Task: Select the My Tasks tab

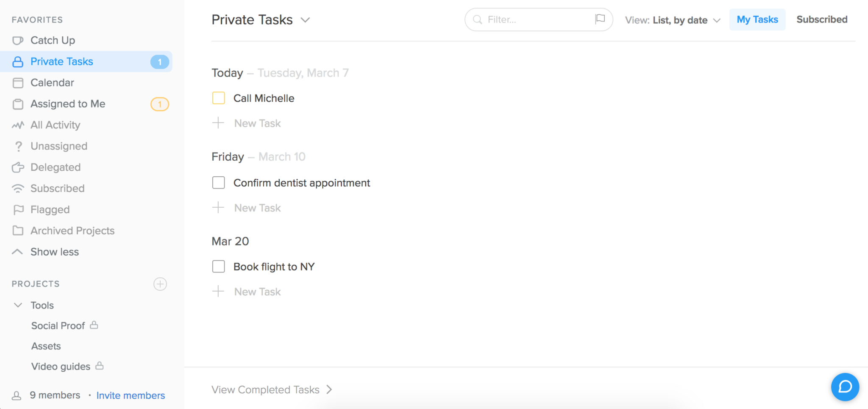Action: point(757,19)
